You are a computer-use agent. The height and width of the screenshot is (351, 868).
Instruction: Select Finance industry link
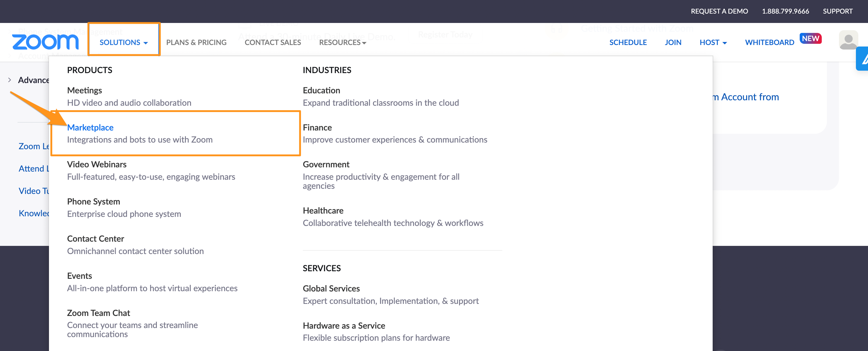tap(317, 127)
